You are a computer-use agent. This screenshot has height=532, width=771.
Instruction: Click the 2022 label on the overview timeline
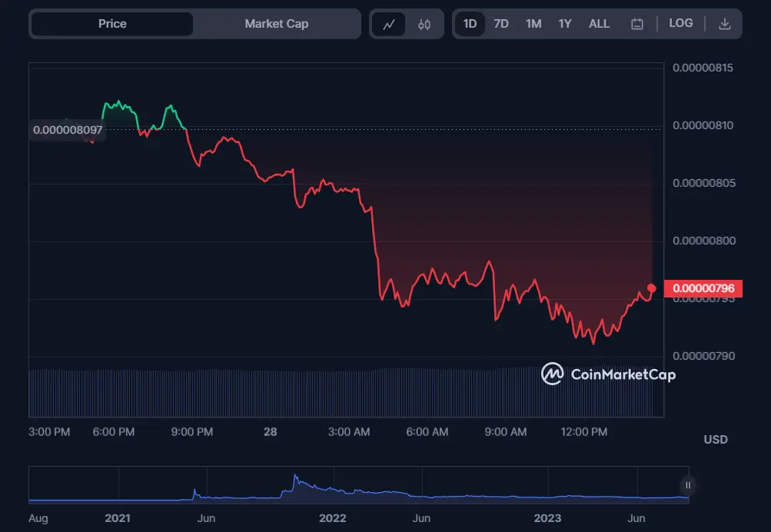pos(332,518)
